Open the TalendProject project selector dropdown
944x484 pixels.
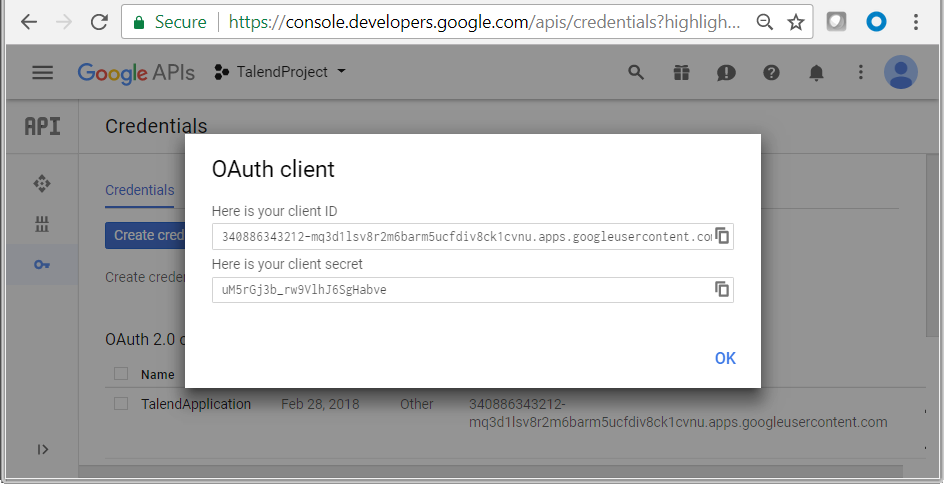(280, 72)
